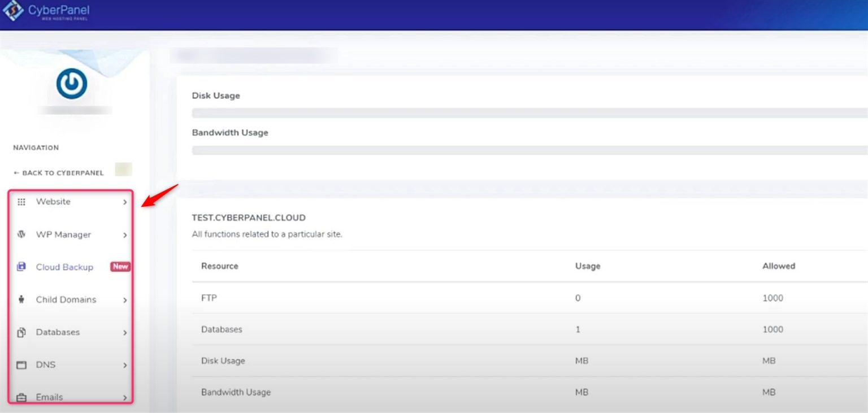Select the FTP row in the resource table
Image resolution: width=868 pixels, height=413 pixels.
coord(209,298)
